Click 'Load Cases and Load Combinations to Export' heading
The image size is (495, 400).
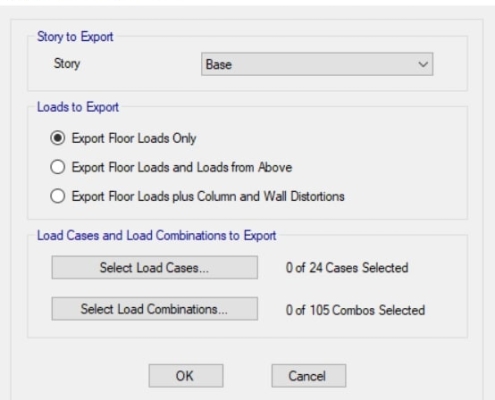click(157, 235)
